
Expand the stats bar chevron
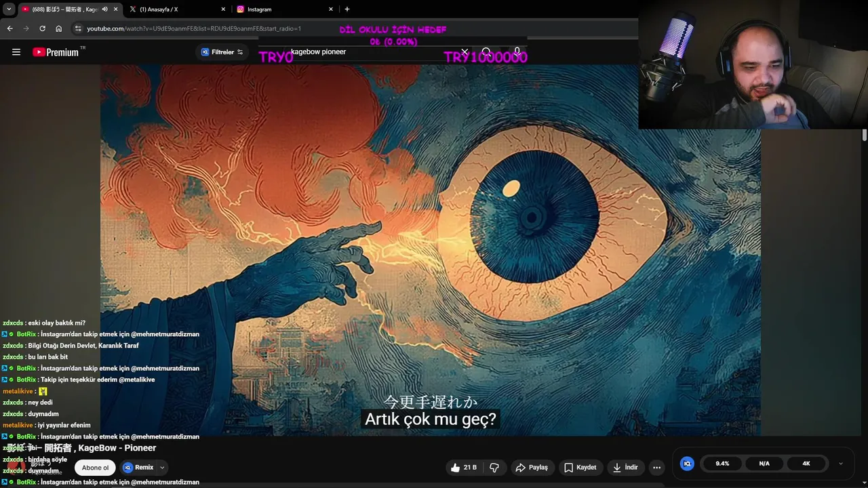(x=841, y=464)
